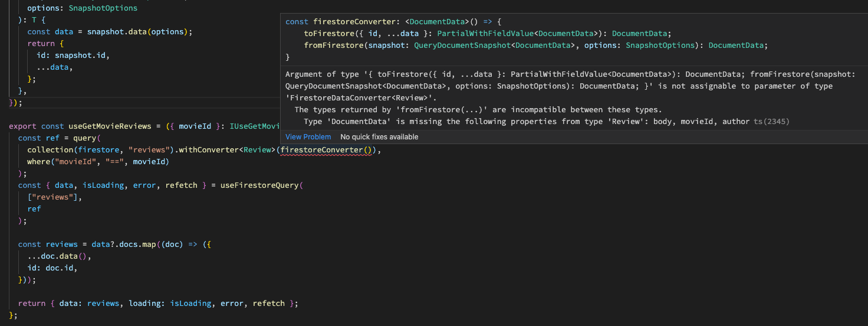Click "Type 'DocumentData' is missing" error line
This screenshot has width=868, height=326.
click(528, 122)
